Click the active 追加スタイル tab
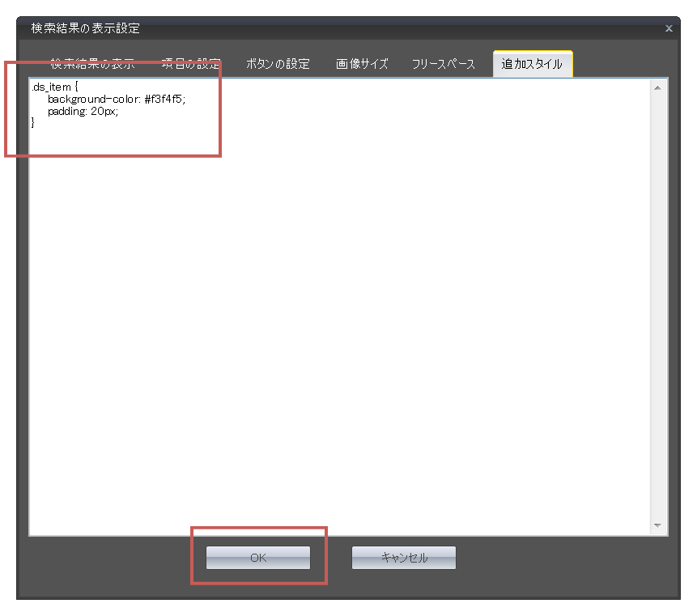 pos(532,64)
